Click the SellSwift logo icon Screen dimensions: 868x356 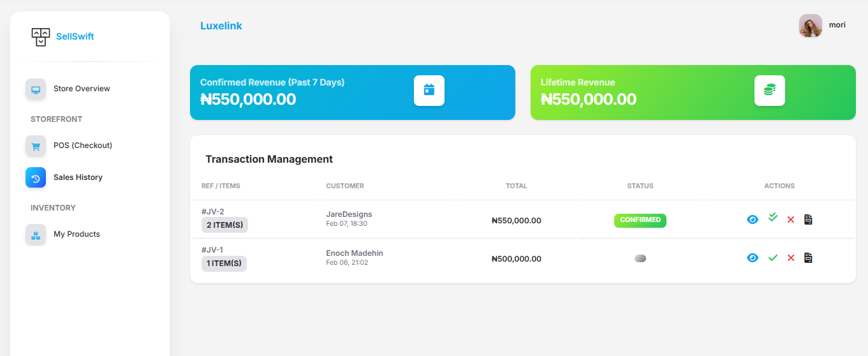click(x=40, y=37)
